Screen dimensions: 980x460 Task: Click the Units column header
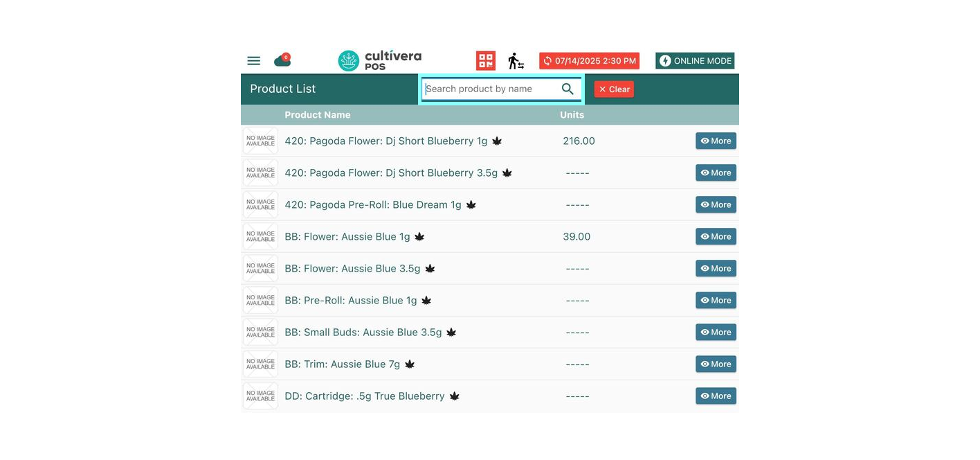(572, 115)
